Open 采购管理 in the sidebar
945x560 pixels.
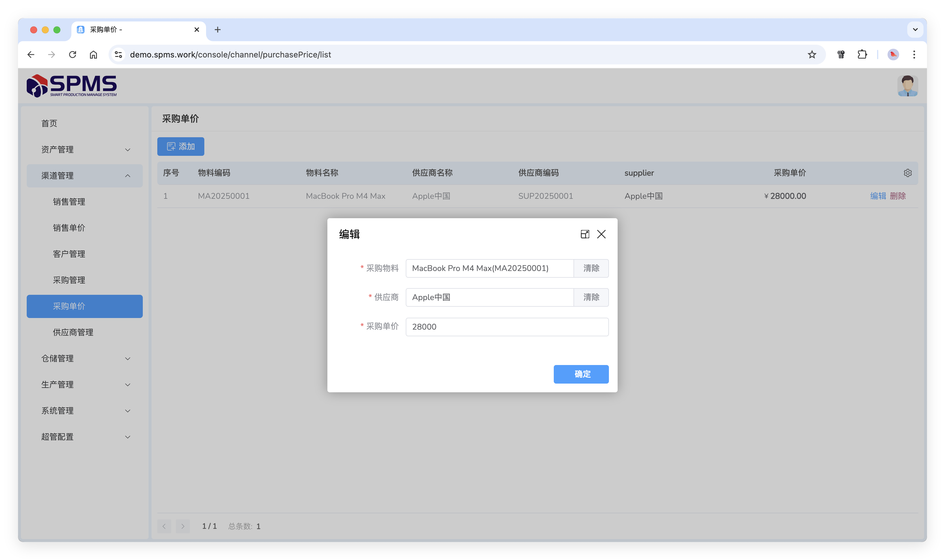[84, 280]
